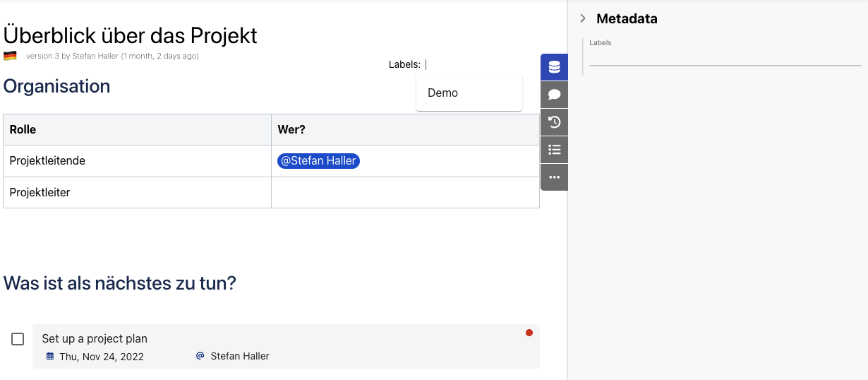Click the calendar icon on the task
The width and height of the screenshot is (868, 380).
pos(50,356)
